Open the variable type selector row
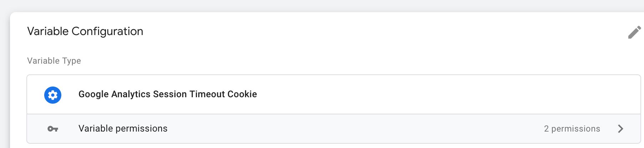 click(334, 94)
